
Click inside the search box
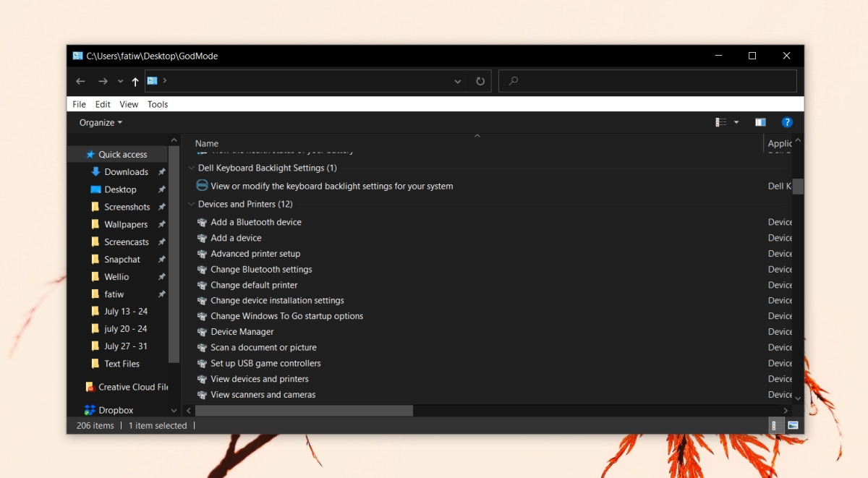click(647, 81)
